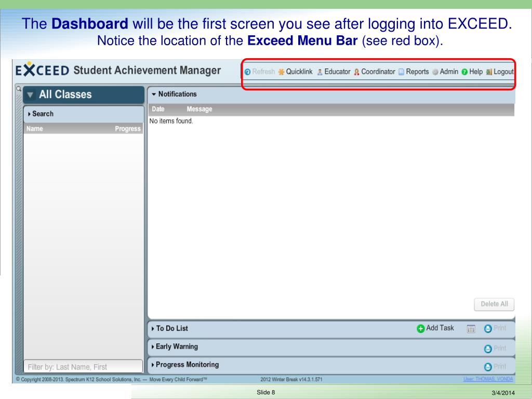
Task: Sort notifications by Message header
Action: (199, 109)
